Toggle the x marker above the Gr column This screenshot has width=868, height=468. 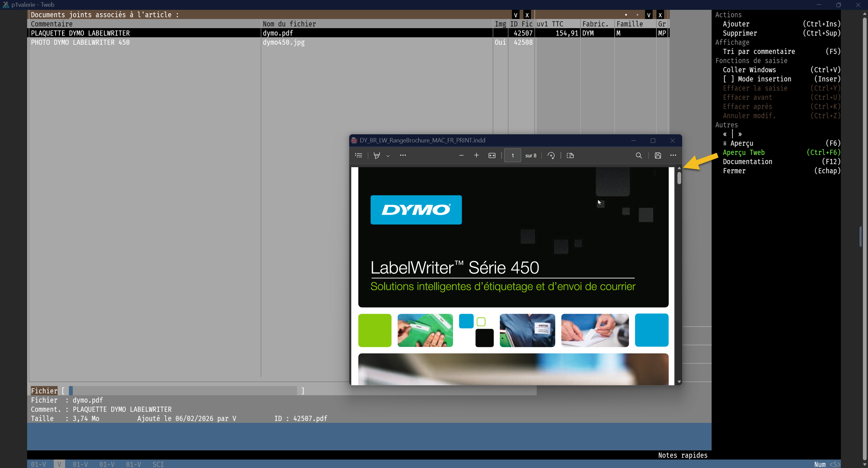[x=660, y=15]
